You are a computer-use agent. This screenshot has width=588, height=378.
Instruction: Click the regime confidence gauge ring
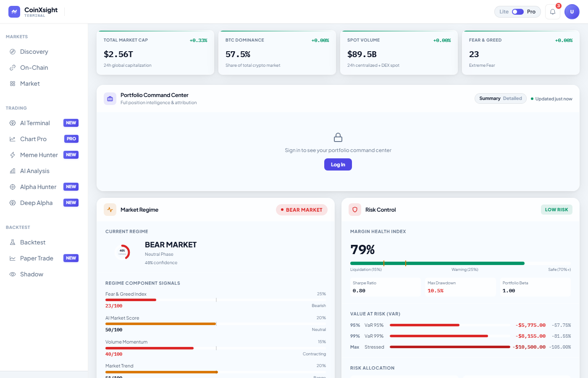pos(122,252)
